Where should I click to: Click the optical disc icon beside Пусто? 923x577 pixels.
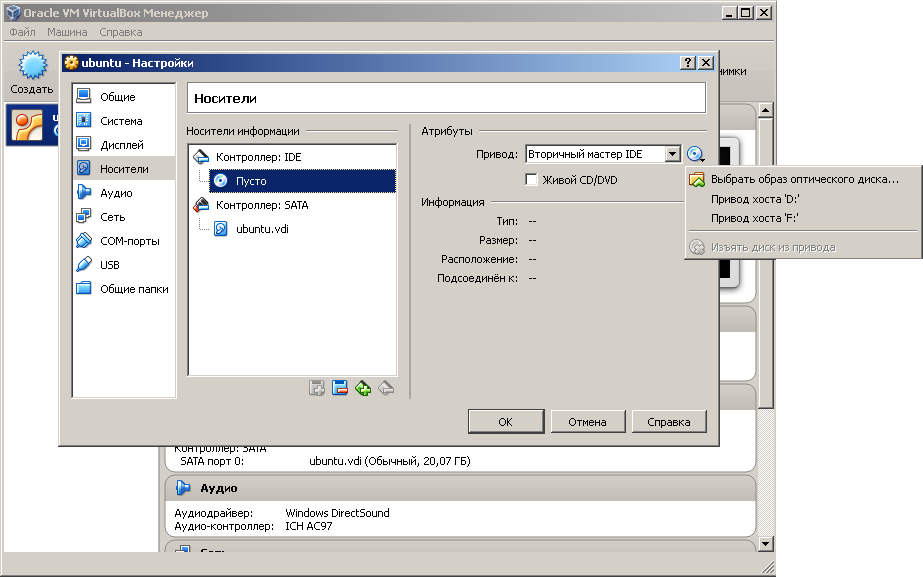tap(221, 181)
